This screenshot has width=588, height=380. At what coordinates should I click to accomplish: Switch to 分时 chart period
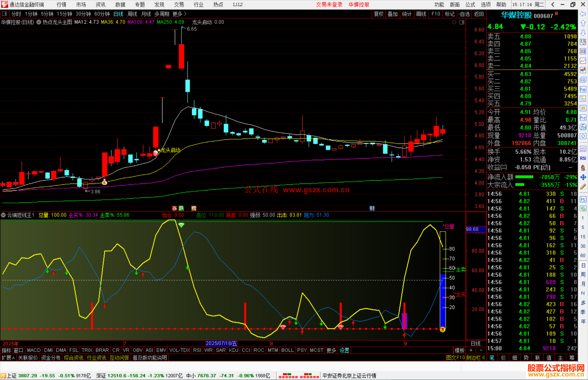click(x=16, y=14)
